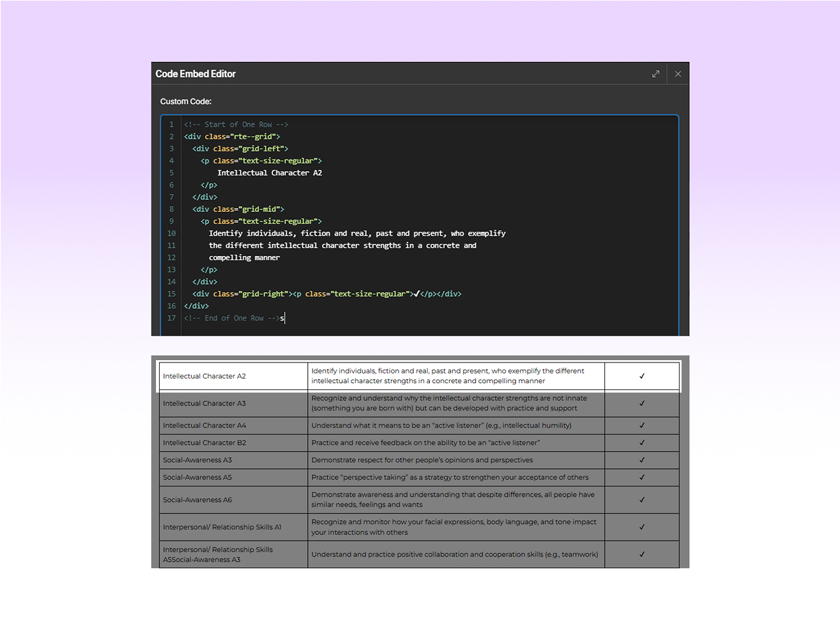Click description 'Understand and practice positive collaboration'
This screenshot has width=840, height=630.
tap(455, 555)
